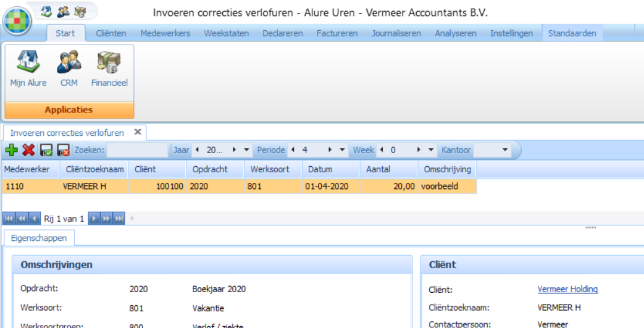Increase the Week value with the right arrow
Screen dimensions: 644x328
(419, 150)
